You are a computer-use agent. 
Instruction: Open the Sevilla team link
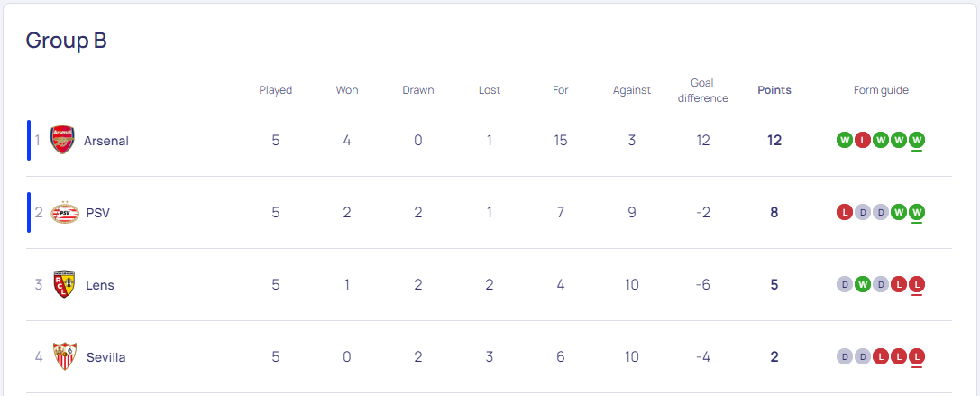click(105, 358)
